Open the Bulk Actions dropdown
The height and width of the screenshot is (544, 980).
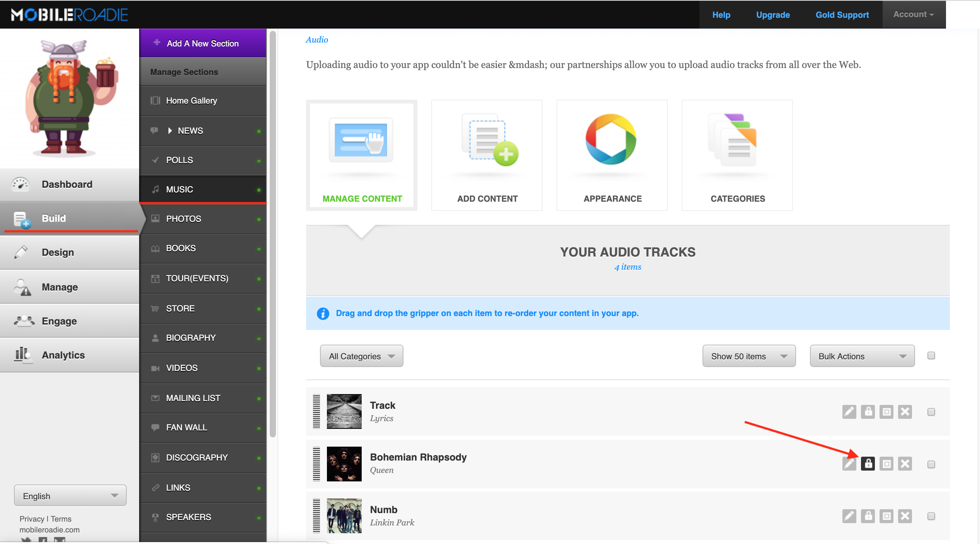862,356
